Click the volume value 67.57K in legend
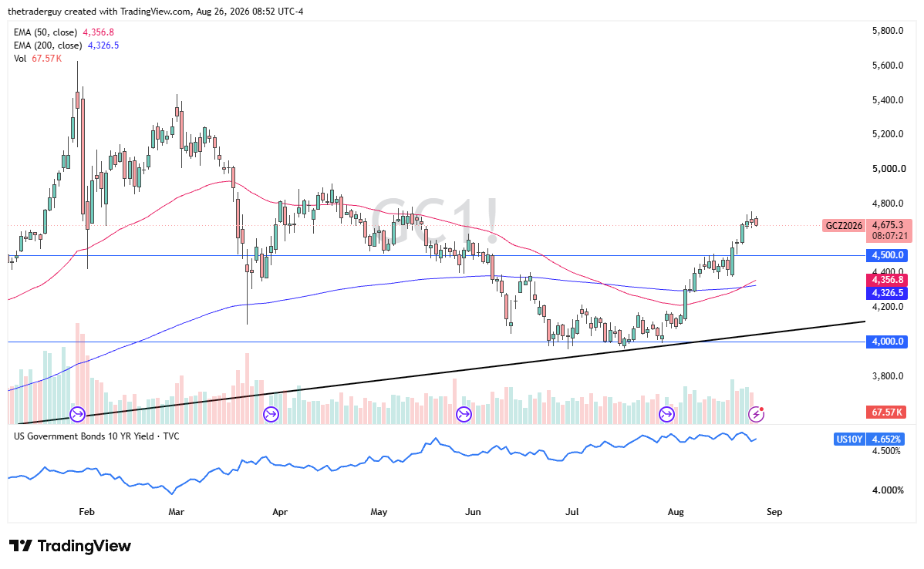 (46, 59)
